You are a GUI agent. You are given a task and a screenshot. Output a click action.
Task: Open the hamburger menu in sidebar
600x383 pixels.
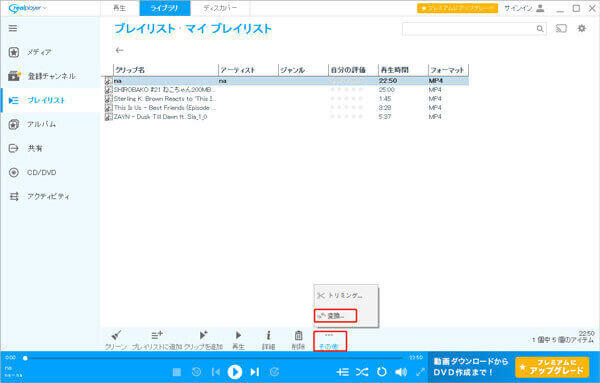point(13,28)
